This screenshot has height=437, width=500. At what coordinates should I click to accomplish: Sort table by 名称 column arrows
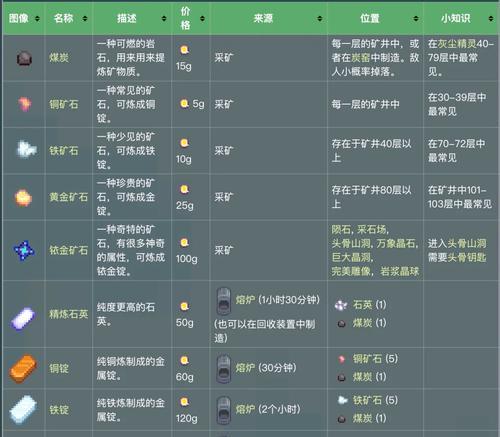tap(85, 19)
